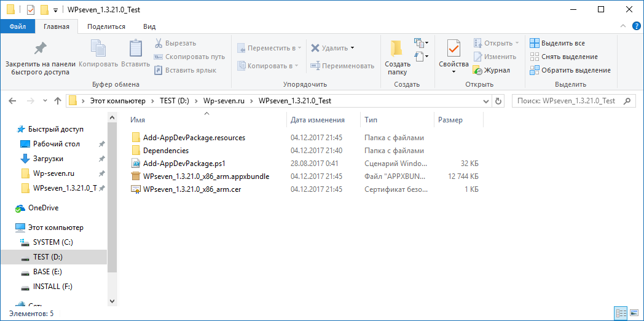
Task: Click the New Folder icon in ribbon
Action: tap(397, 49)
